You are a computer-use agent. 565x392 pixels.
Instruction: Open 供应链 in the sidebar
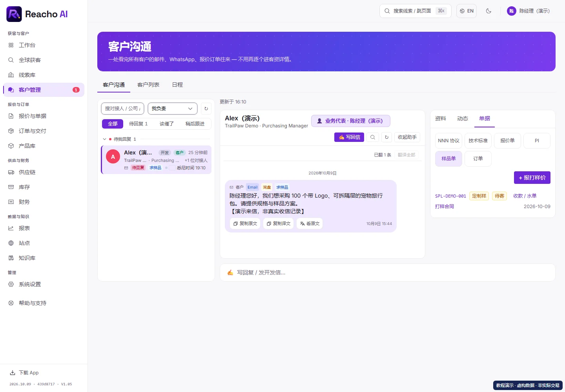[44, 172]
